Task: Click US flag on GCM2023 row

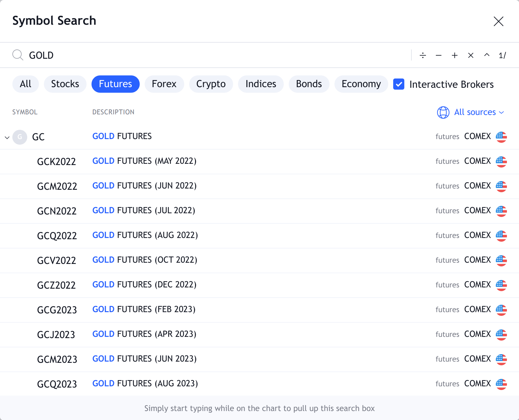Action: coord(501,359)
